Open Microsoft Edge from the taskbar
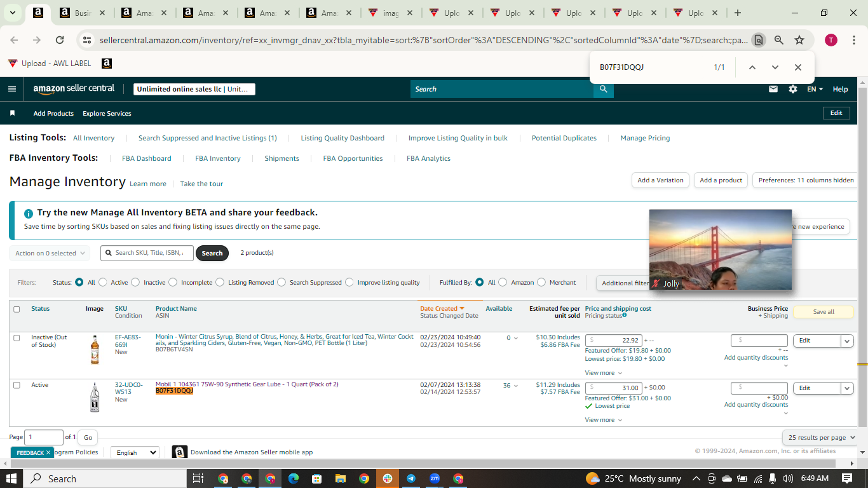 [x=293, y=478]
